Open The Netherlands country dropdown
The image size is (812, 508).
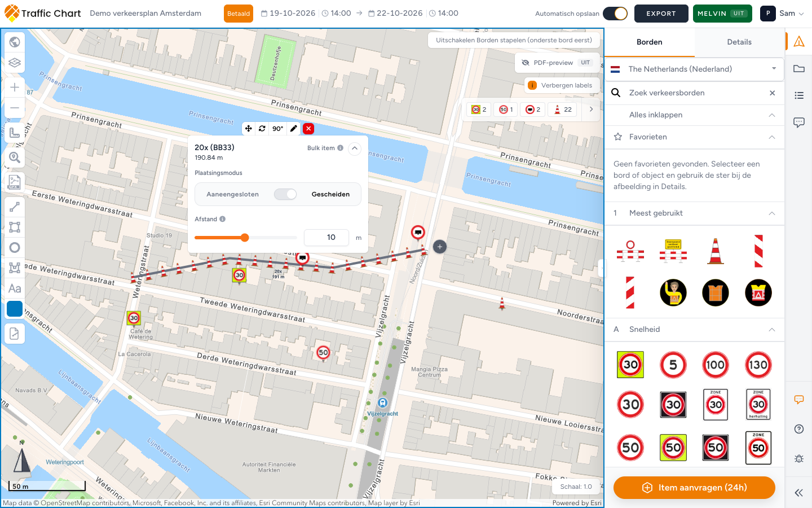[694, 69]
